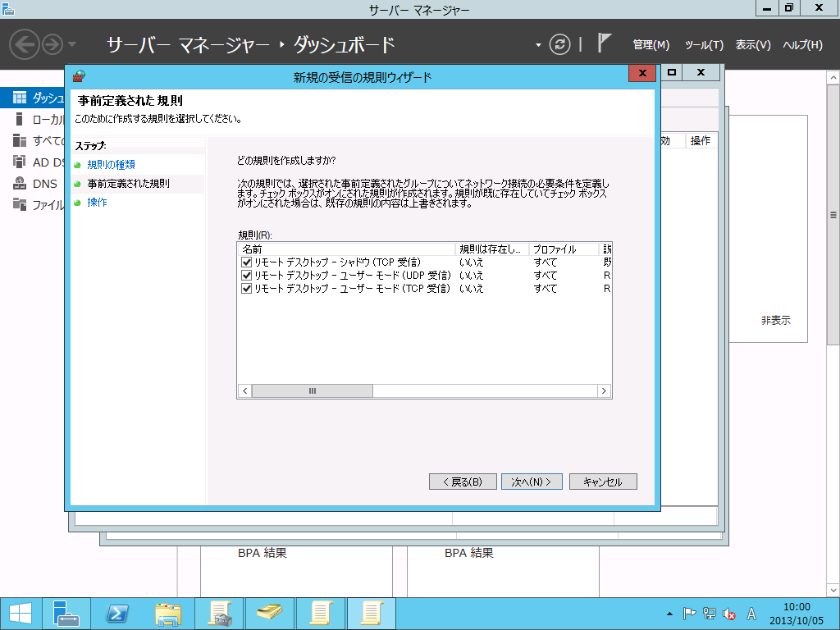Uncheck ユーザー モード (TCP 受信) rule checkbox
This screenshot has height=630, width=840.
[x=246, y=288]
